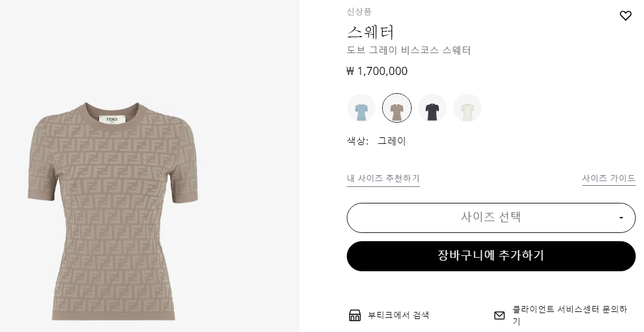This screenshot has width=644, height=332.
Task: Click the boutique store icon
Action: (354, 315)
